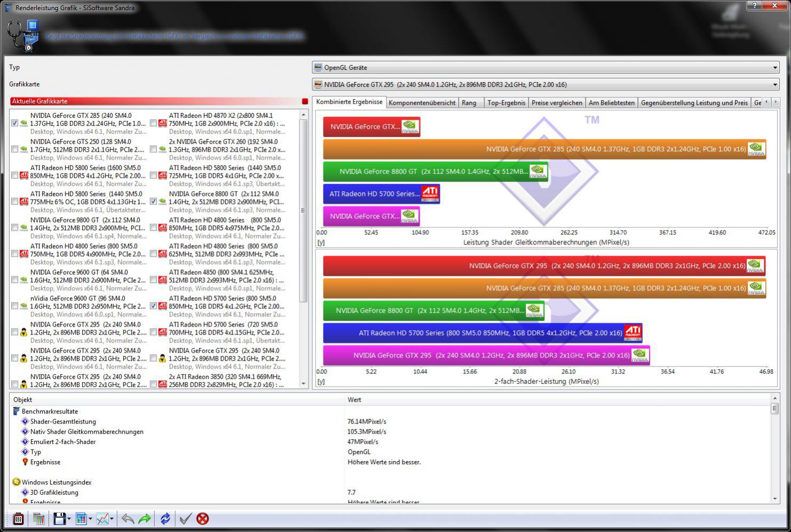Click NVIDIA logo on green 8800 GT bar, lower chart
791x532 pixels.
point(534,311)
